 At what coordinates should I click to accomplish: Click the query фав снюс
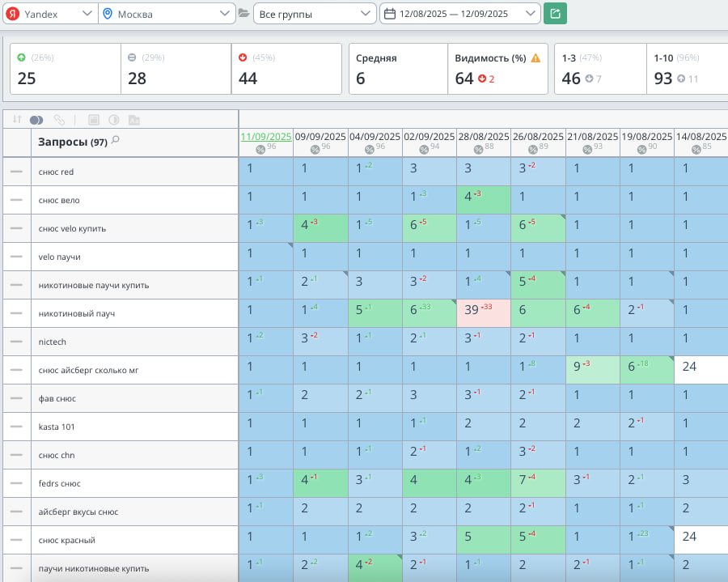tap(57, 398)
